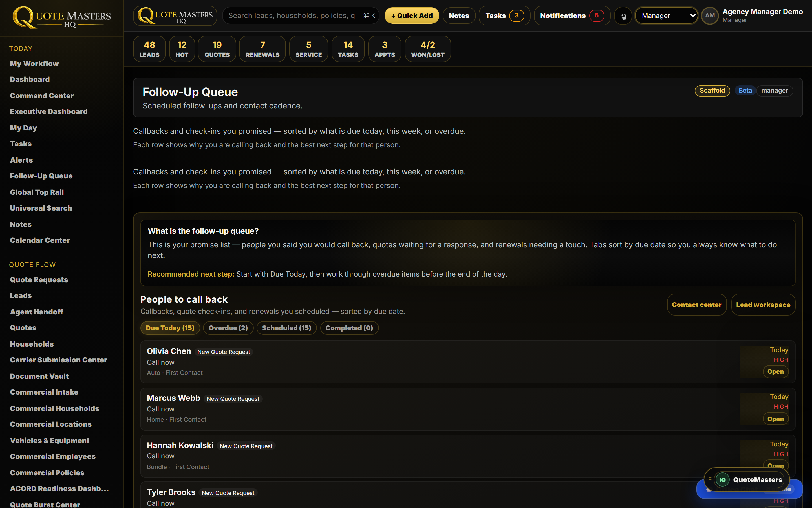
Task: Open the Contact center button
Action: [x=697, y=305]
